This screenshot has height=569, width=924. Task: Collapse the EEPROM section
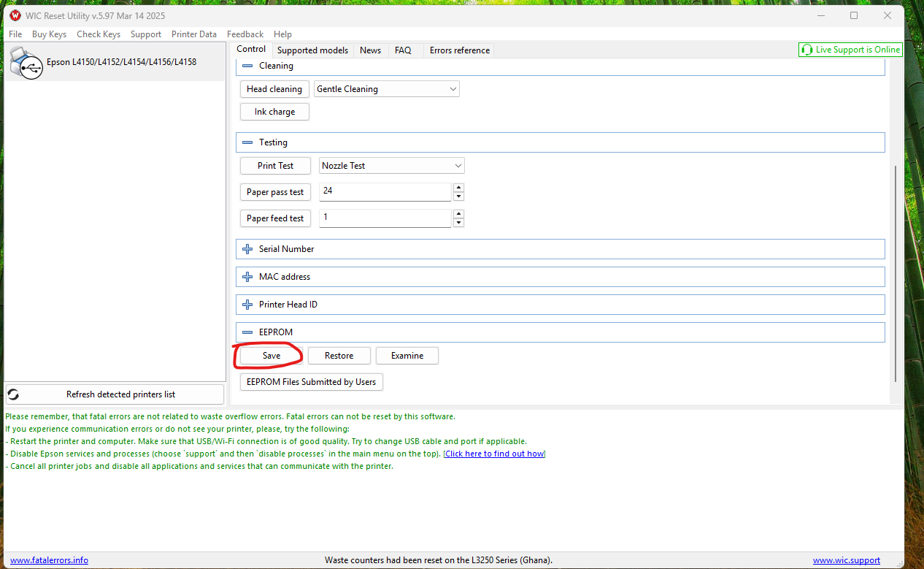(247, 332)
